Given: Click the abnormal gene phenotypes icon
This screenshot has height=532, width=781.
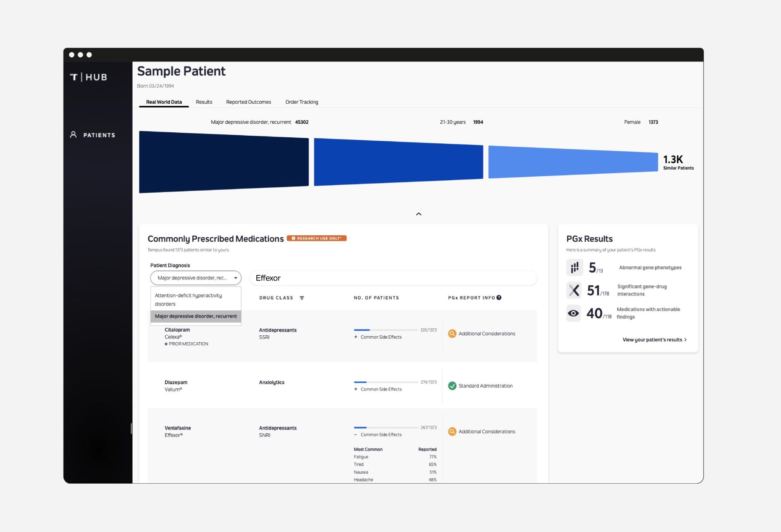Looking at the screenshot, I should tap(575, 268).
